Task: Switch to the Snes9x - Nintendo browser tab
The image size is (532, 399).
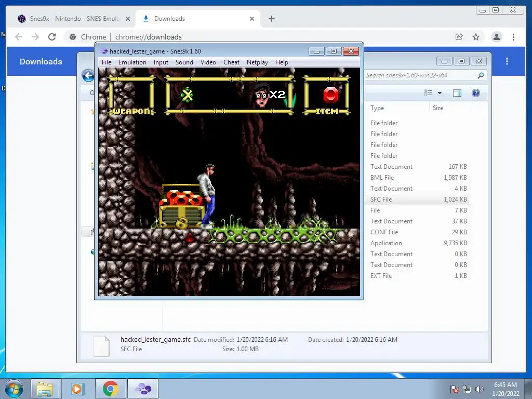Action: tap(74, 19)
